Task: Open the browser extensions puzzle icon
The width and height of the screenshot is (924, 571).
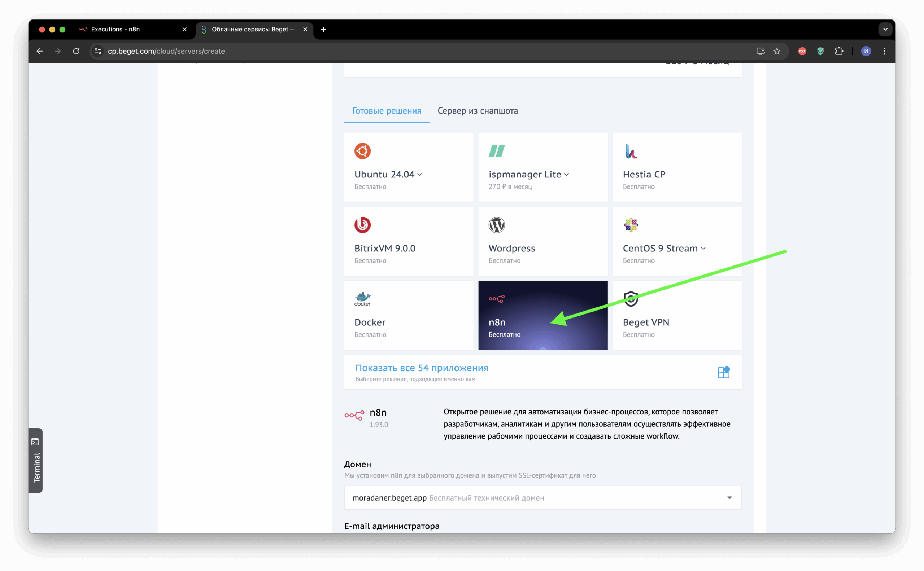Action: (838, 51)
